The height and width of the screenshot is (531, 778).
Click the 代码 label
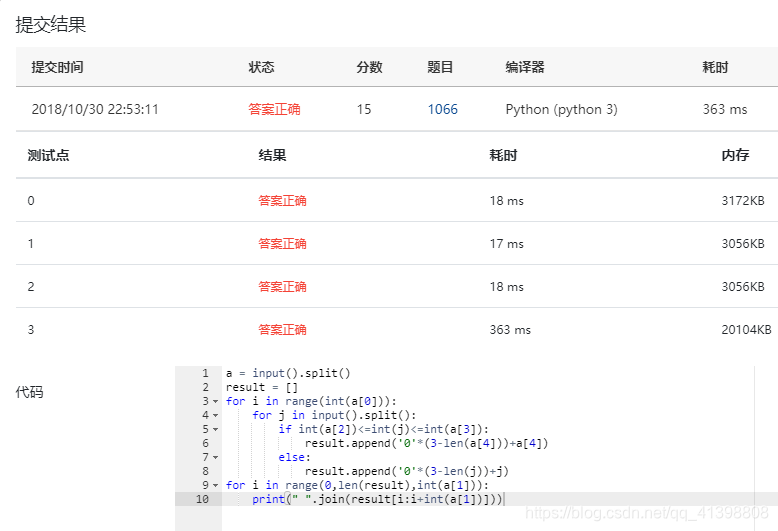(29, 392)
